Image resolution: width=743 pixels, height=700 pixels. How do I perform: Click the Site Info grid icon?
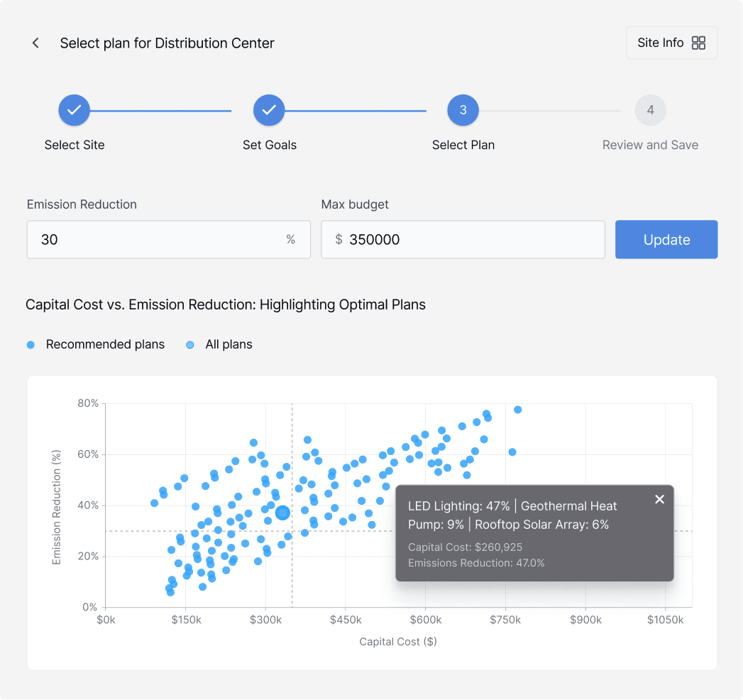point(698,43)
